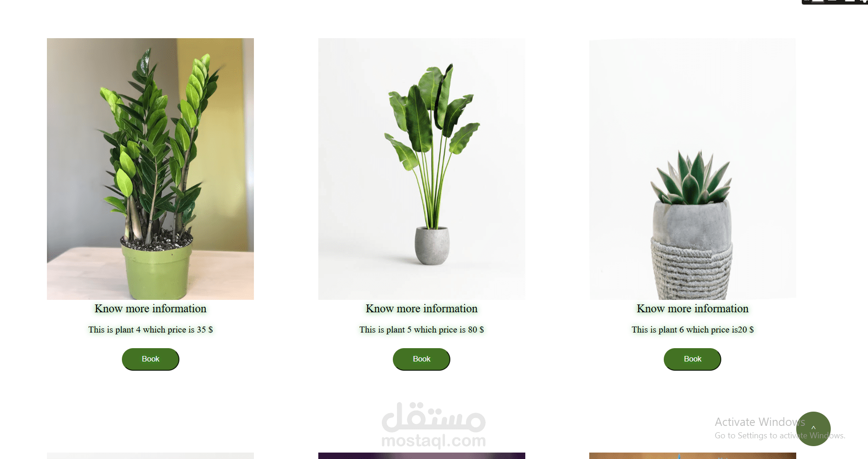This screenshot has height=459, width=868.
Task: Select the 'This is plant 4' description text
Action: tap(150, 330)
